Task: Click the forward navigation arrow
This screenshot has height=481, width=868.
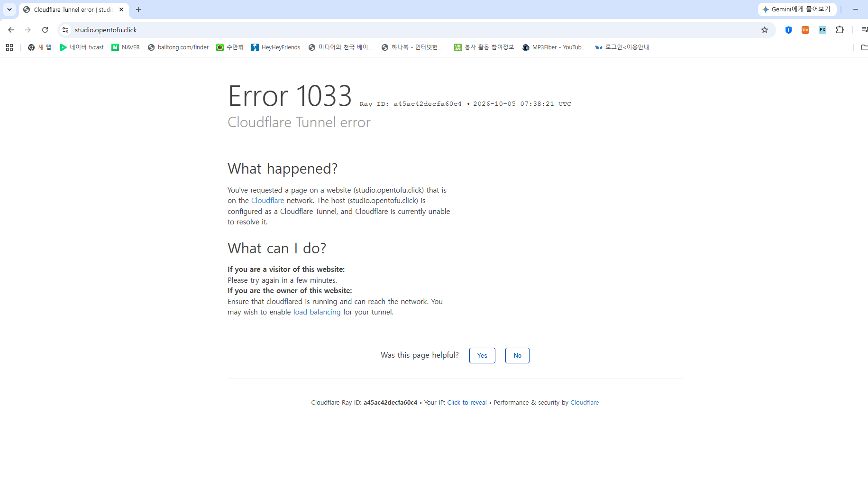Action: [x=28, y=30]
